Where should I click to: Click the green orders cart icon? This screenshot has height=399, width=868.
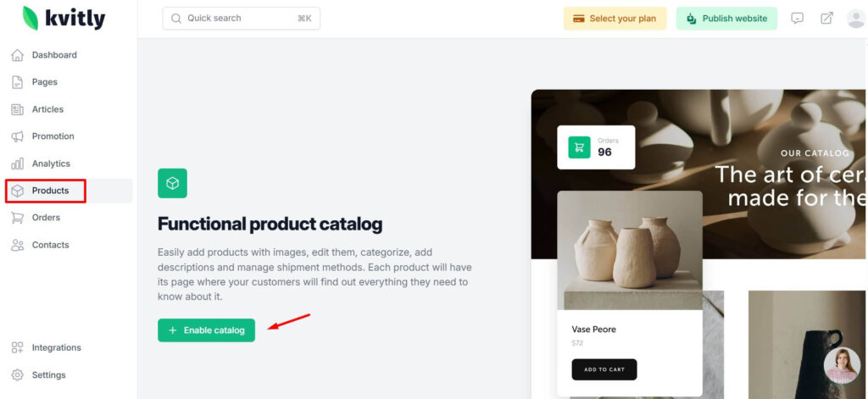580,147
